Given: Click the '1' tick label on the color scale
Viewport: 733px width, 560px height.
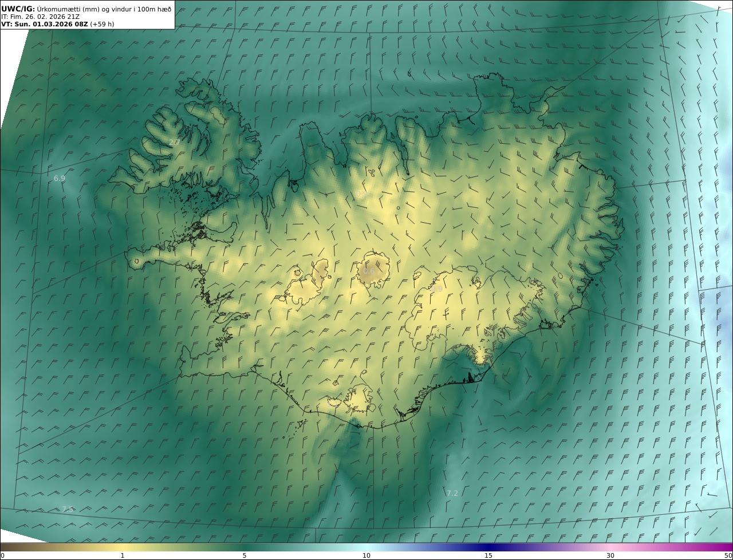Looking at the screenshot, I should (123, 555).
